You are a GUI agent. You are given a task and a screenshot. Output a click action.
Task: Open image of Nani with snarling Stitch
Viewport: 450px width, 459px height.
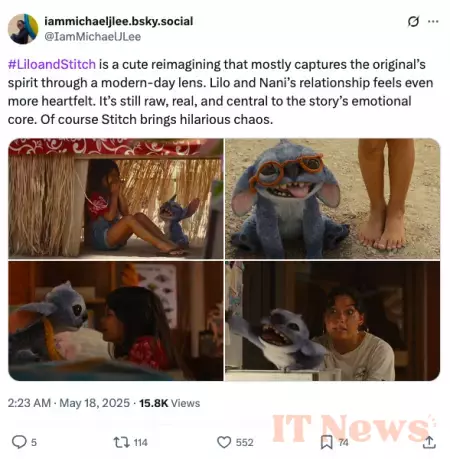pyautogui.click(x=333, y=321)
